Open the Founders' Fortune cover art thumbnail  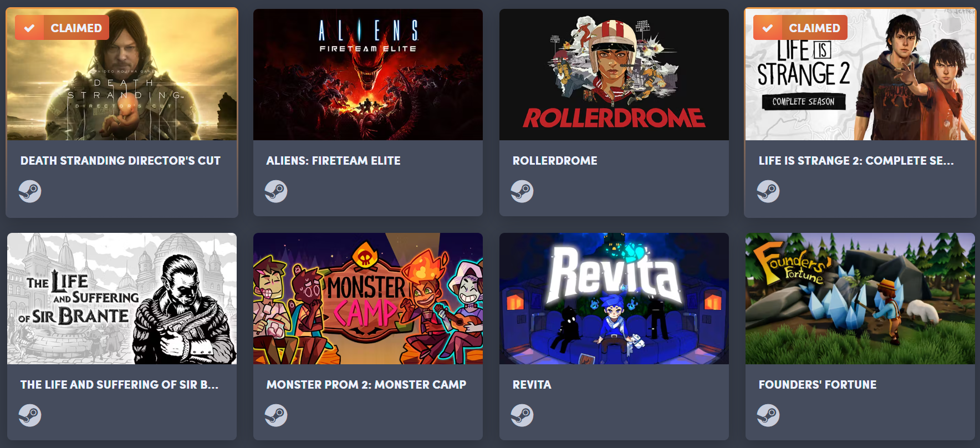pos(860,298)
